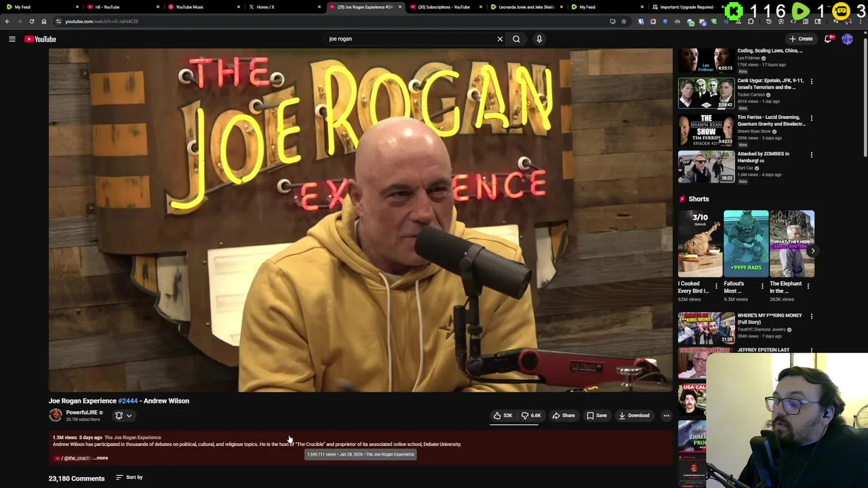Go back with browser back arrow
This screenshot has width=868, height=488.
pos(7,21)
